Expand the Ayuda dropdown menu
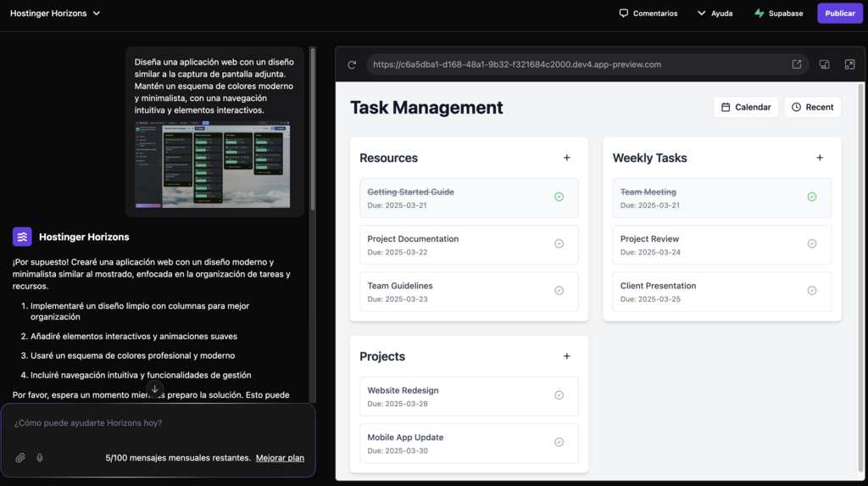 [x=715, y=14]
